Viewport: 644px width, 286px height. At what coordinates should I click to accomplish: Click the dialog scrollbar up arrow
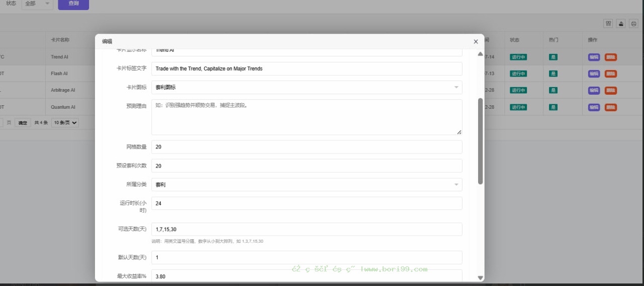pyautogui.click(x=480, y=54)
